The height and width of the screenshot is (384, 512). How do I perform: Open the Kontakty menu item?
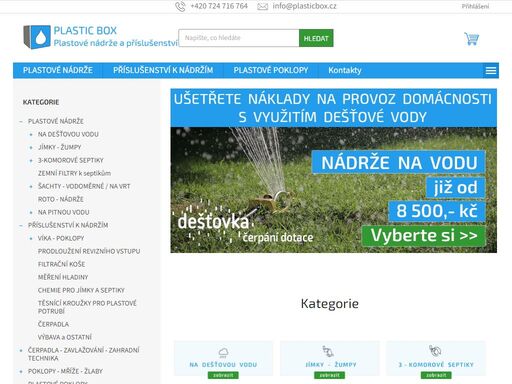[x=345, y=70]
